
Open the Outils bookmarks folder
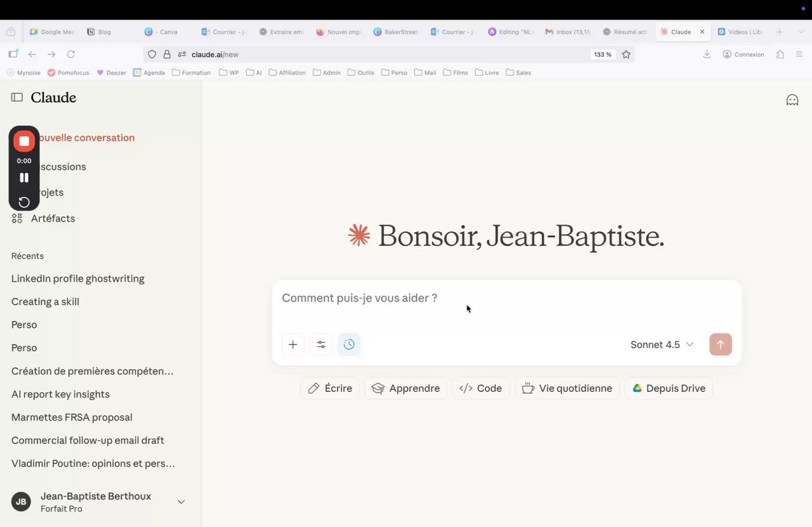(360, 73)
